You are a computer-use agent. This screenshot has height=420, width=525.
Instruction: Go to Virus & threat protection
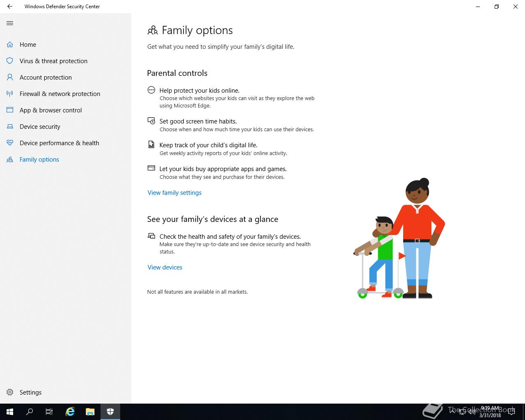tap(66, 61)
